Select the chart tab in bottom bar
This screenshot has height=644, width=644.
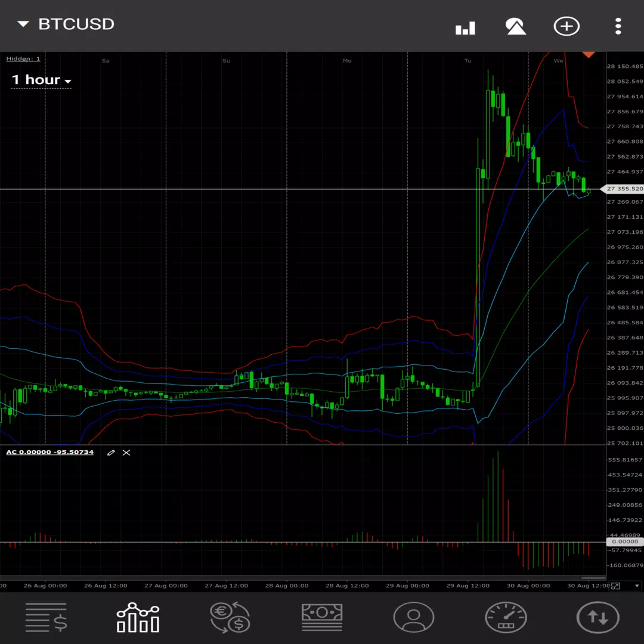138,617
